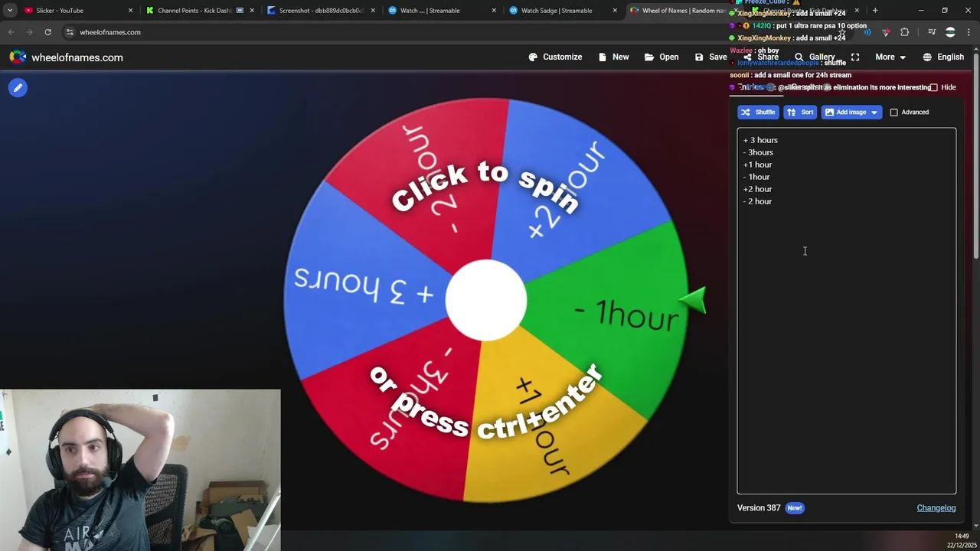This screenshot has width=980, height=551.
Task: Click the address bar URL wheelofnames.com
Action: pyautogui.click(x=110, y=32)
